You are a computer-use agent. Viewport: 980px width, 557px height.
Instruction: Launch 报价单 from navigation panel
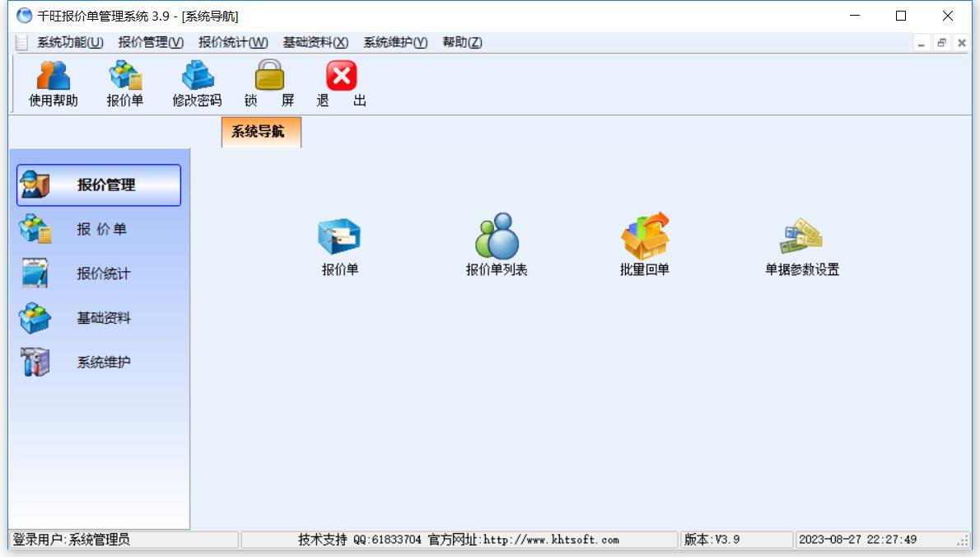339,246
